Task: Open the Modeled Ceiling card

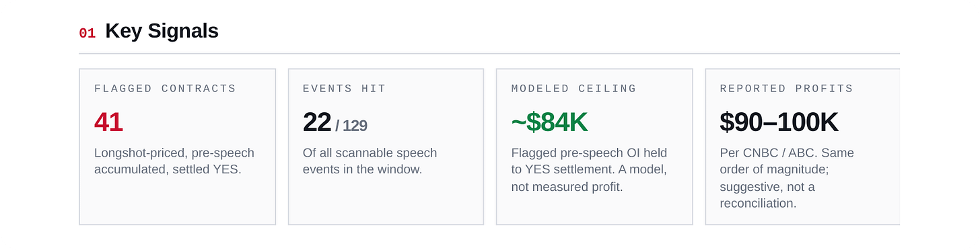Action: tap(594, 147)
